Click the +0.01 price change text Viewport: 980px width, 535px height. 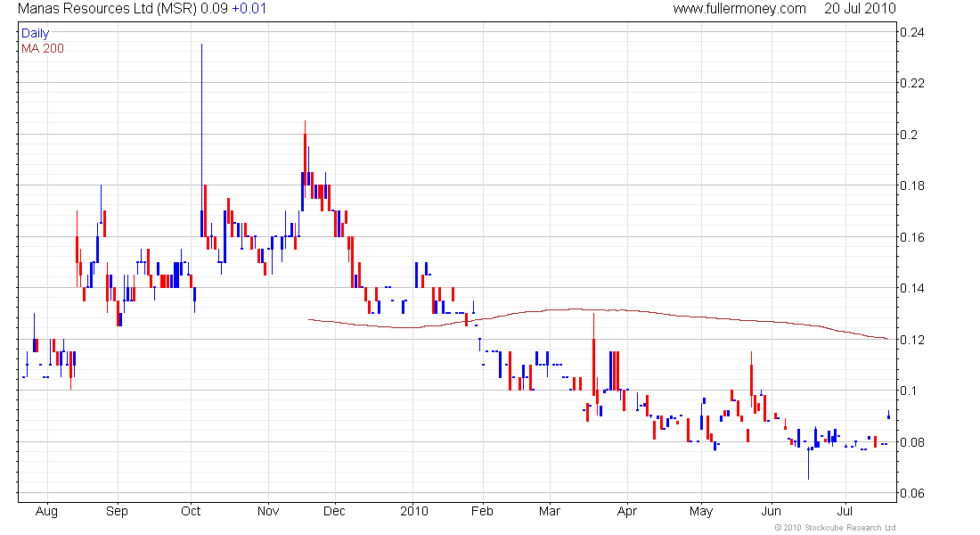point(249,9)
